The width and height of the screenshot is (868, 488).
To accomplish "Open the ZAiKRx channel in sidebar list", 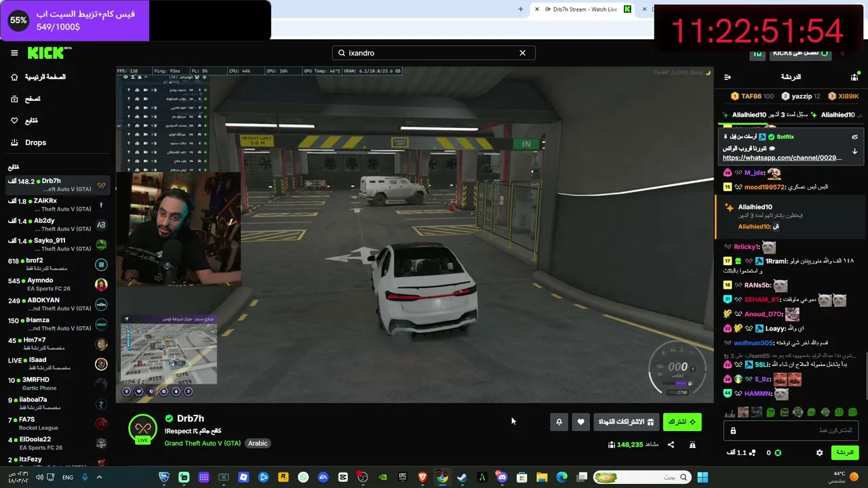I will point(57,205).
